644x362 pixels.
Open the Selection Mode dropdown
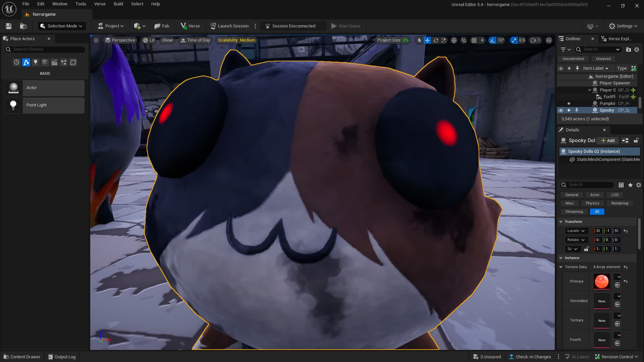62,26
